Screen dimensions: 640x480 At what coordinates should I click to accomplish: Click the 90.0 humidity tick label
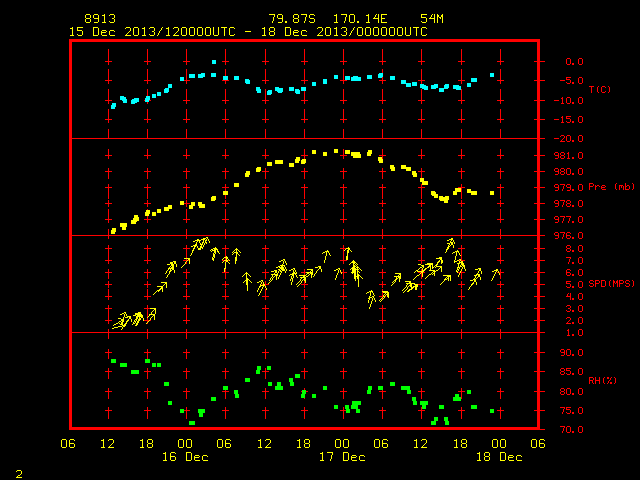571,353
